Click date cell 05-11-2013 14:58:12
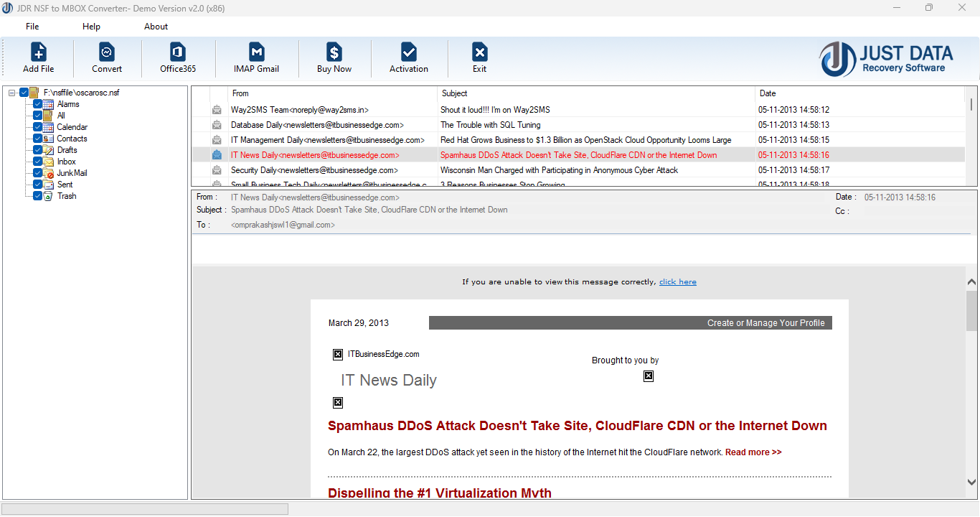 793,110
